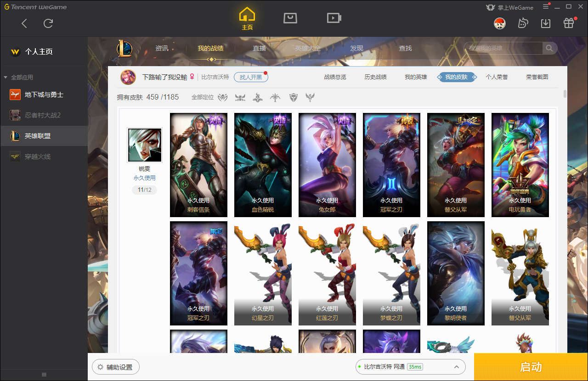Switch to the 资讯 tab
The width and height of the screenshot is (588, 381).
(x=162, y=48)
